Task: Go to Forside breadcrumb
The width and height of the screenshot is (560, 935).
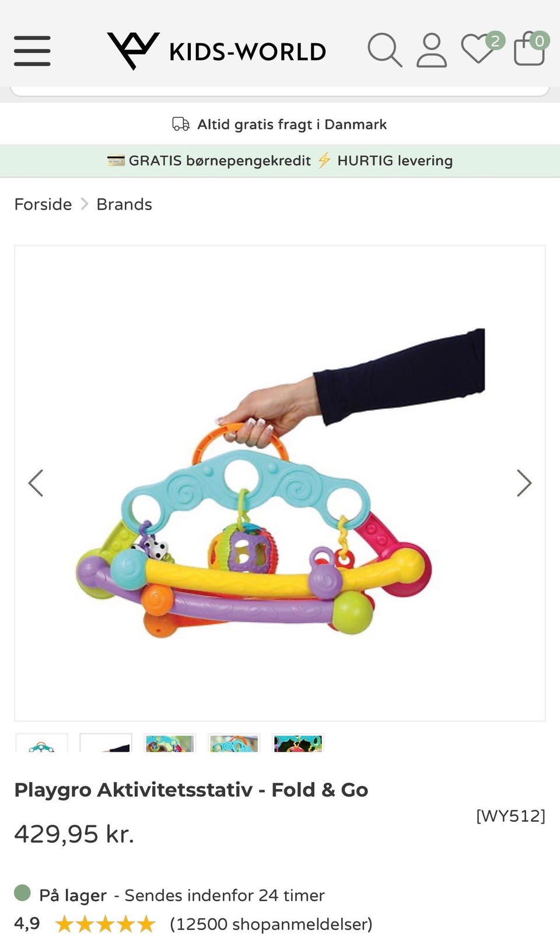Action: click(x=43, y=204)
